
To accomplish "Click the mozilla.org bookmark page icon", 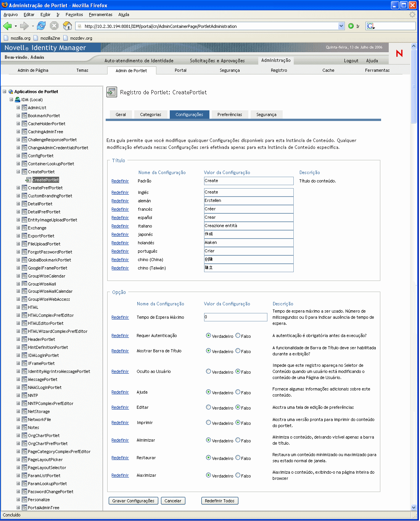I will 6,38.
